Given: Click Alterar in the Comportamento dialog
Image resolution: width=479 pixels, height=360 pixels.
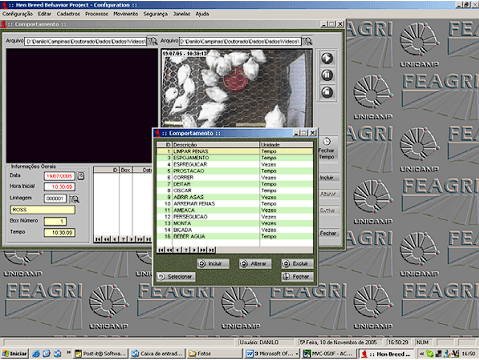Looking at the screenshot, I should [x=255, y=264].
